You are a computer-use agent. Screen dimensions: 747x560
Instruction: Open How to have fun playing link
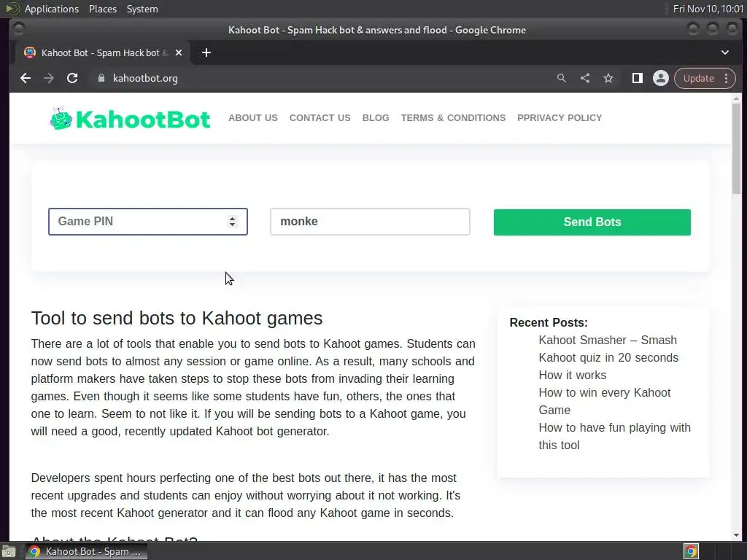pos(614,436)
